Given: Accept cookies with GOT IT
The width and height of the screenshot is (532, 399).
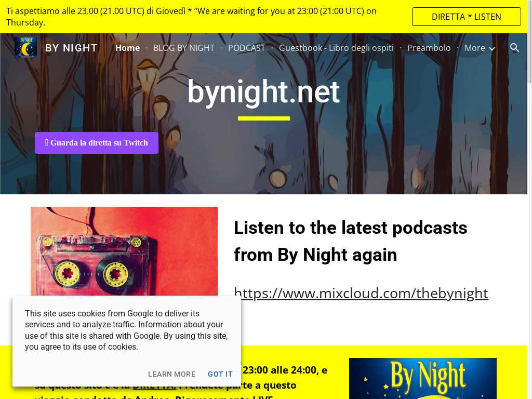Looking at the screenshot, I should click(x=220, y=374).
